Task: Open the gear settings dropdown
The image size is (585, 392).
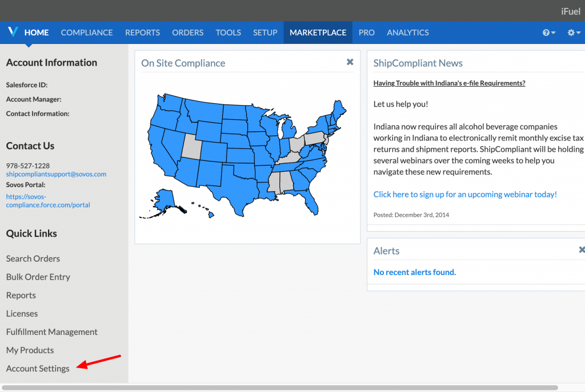Action: click(574, 33)
